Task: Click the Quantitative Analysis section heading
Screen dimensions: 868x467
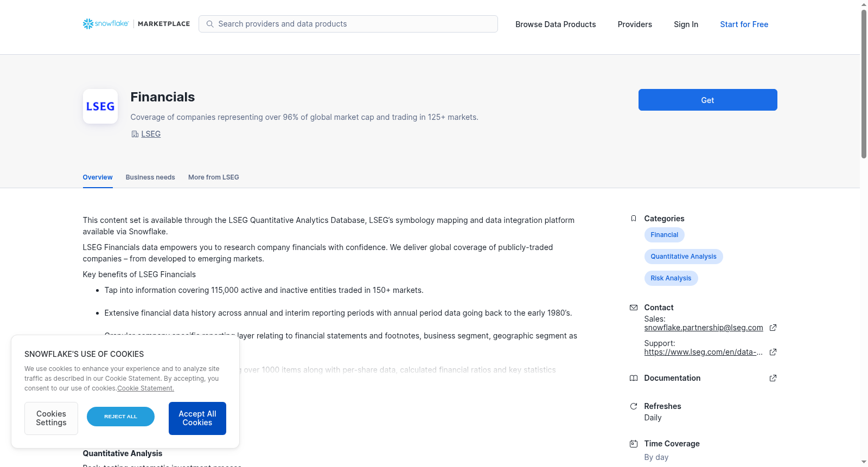Action: 123,453
